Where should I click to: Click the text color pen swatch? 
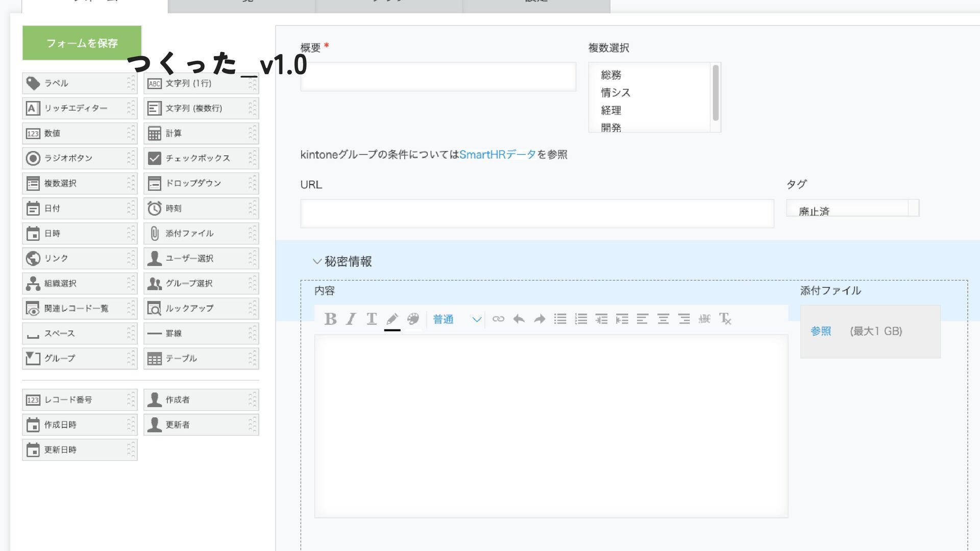tap(392, 319)
